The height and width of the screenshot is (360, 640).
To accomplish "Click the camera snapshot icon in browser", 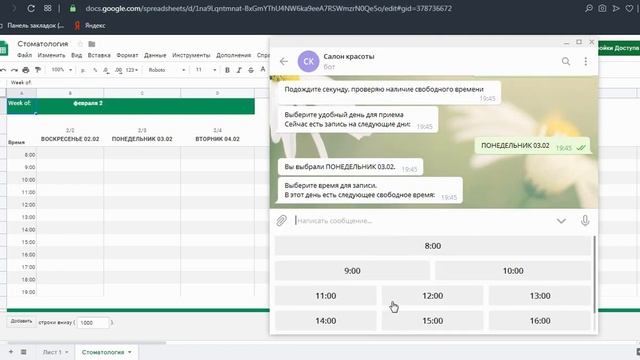I will coord(602,8).
